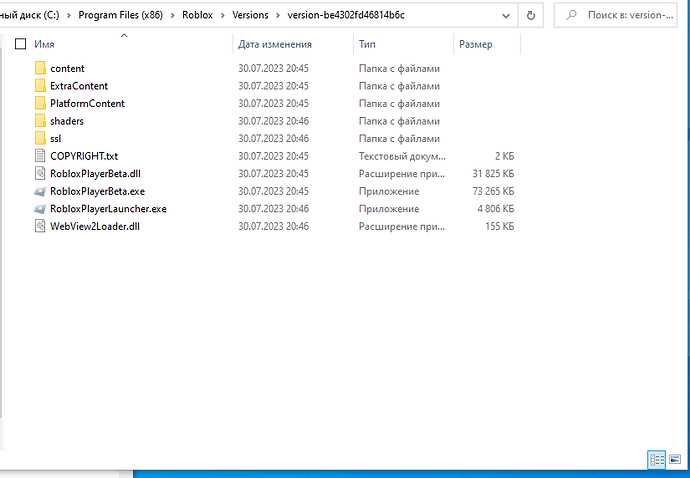Expand the chevron after Roblox breadcrumb
Screen dimensions: 690x478
223,15
